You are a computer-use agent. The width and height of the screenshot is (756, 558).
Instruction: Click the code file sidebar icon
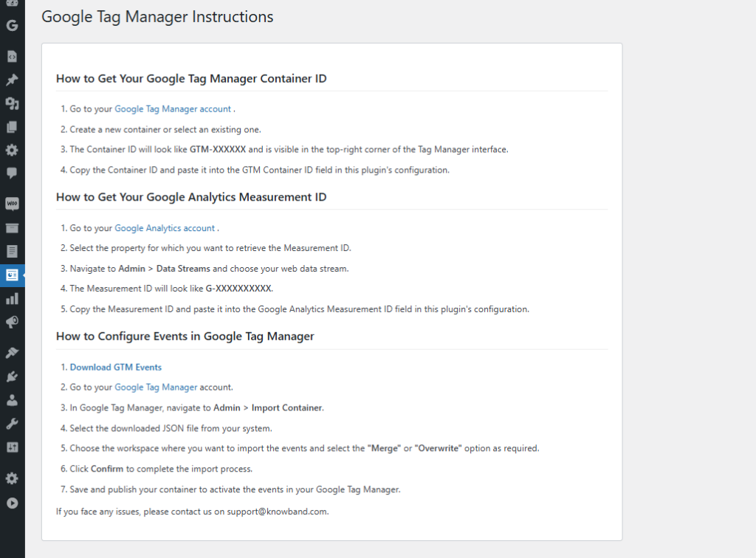pyautogui.click(x=12, y=56)
